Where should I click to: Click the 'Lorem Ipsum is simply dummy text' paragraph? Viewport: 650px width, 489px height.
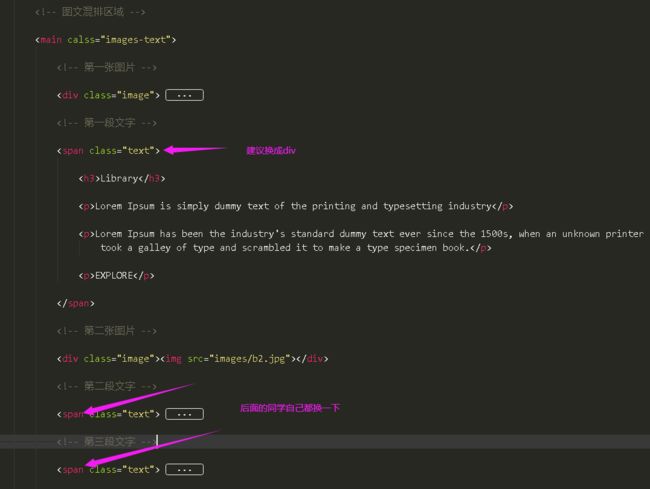pos(296,206)
